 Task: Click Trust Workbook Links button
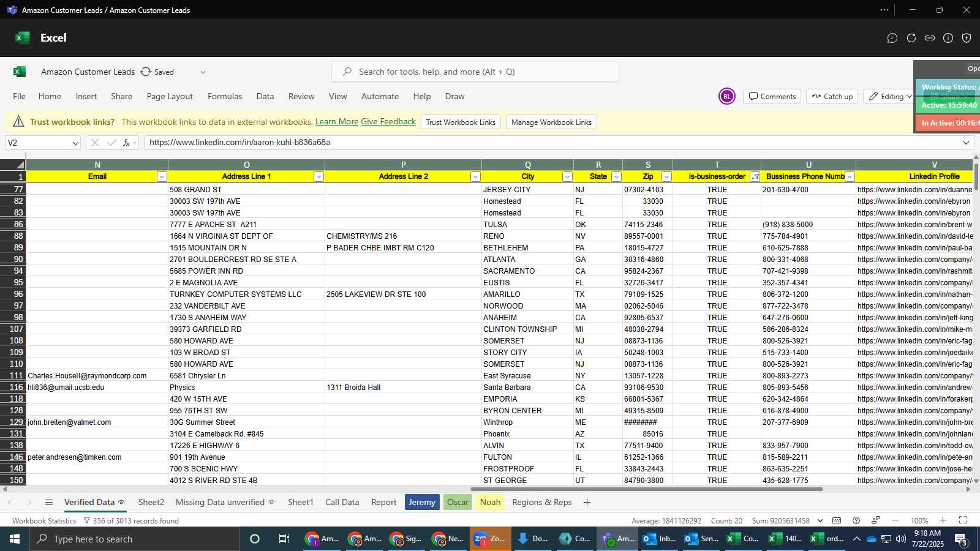tap(461, 122)
